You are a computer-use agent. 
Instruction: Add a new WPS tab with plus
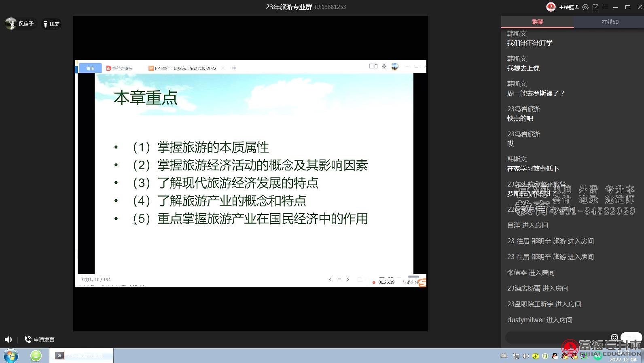[234, 68]
